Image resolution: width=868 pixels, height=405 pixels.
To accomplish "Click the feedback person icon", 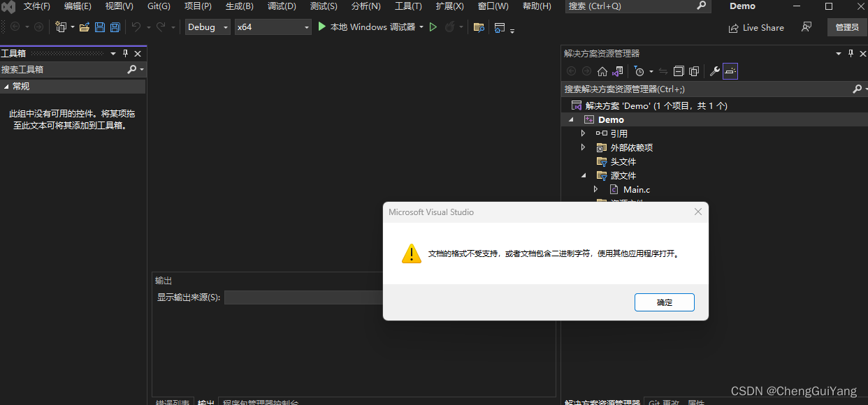I will tap(806, 27).
